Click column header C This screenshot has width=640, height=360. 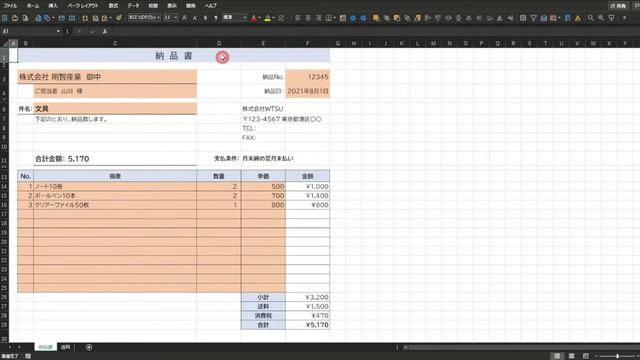coord(115,43)
